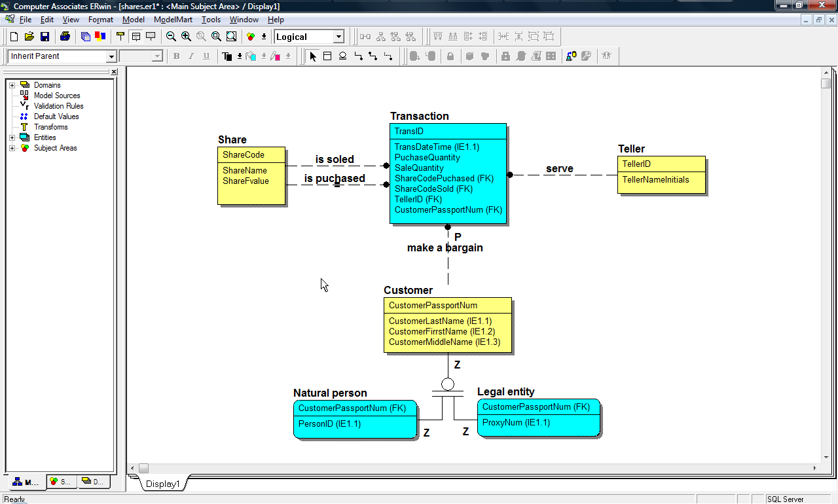Click the fit-page zoom icon before subject area balls
Viewport: 838px width, 504px height.
coord(231,37)
